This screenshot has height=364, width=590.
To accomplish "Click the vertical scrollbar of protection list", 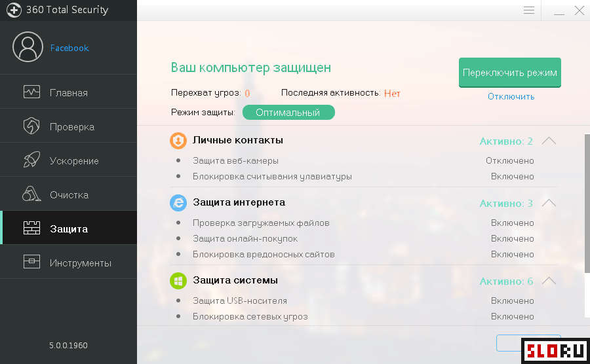I will (x=587, y=203).
